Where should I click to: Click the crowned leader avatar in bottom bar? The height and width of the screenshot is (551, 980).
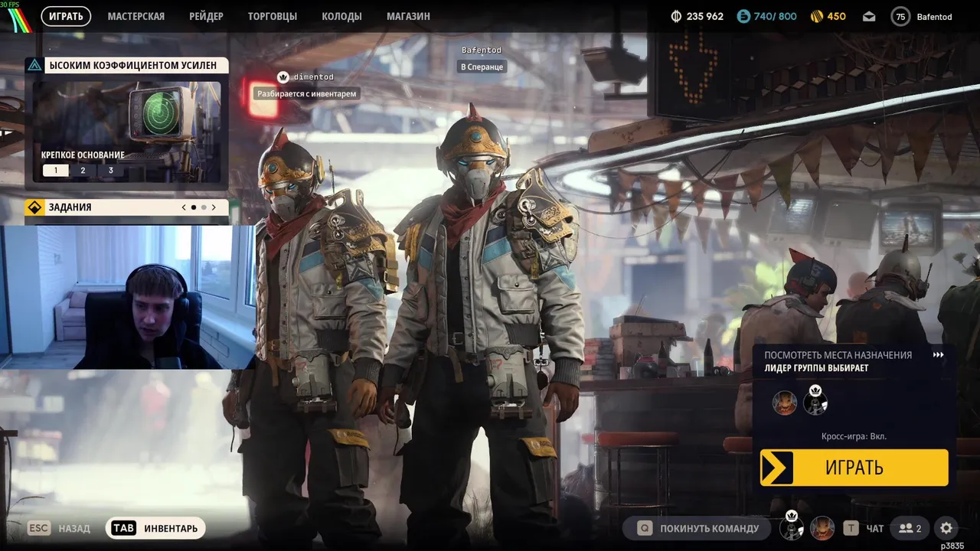(792, 527)
